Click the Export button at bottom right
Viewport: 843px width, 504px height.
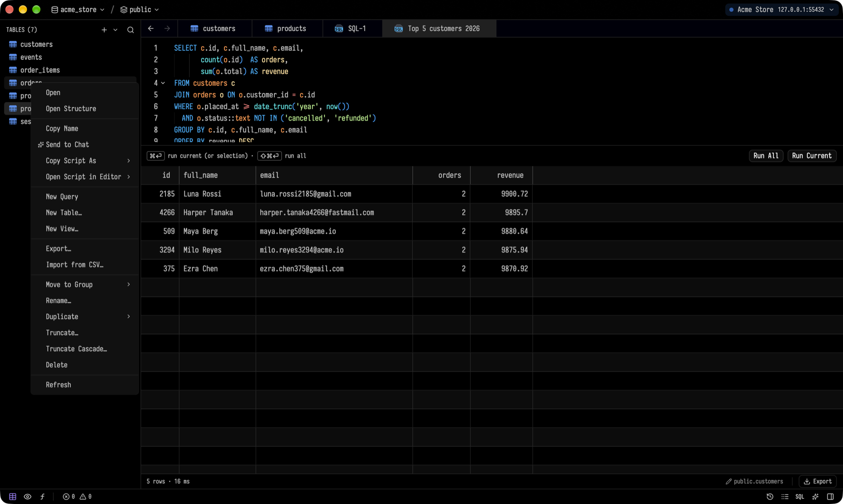(x=818, y=481)
